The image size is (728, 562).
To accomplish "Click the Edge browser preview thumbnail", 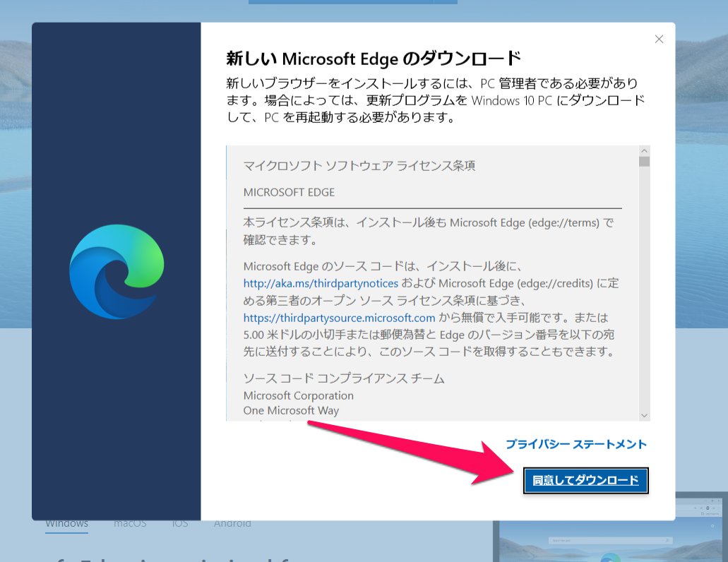I will 611,533.
